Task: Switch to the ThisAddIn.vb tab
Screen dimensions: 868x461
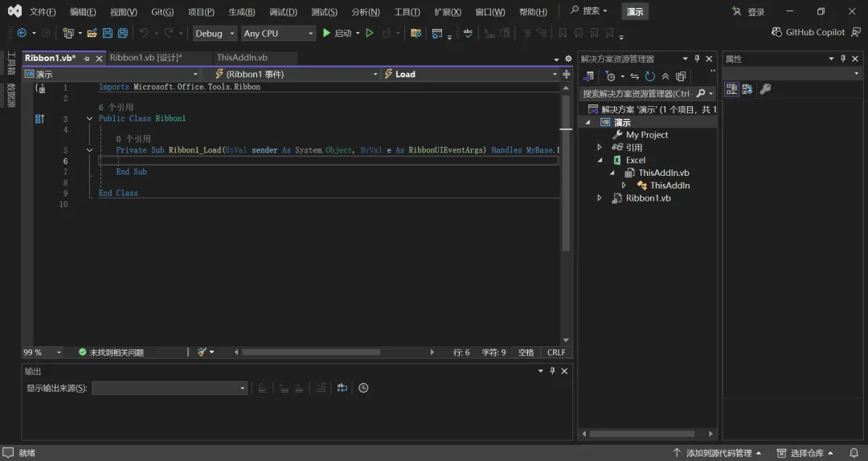Action: pos(242,58)
